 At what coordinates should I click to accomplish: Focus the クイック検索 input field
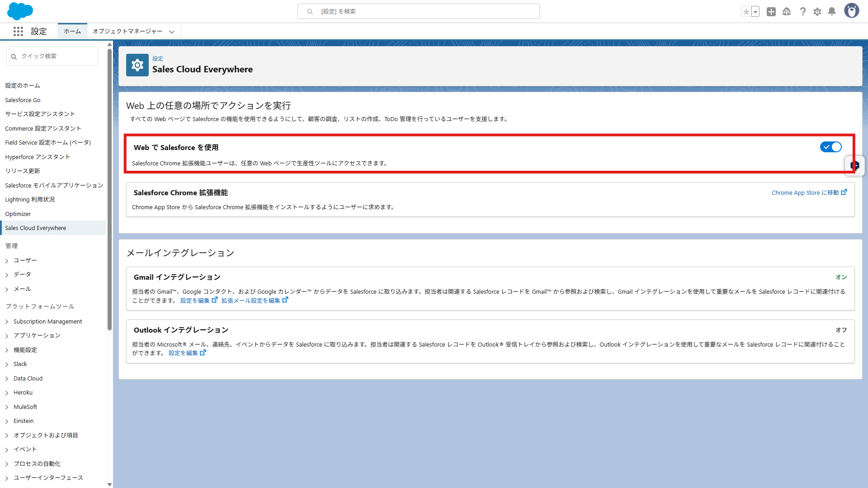(52, 56)
